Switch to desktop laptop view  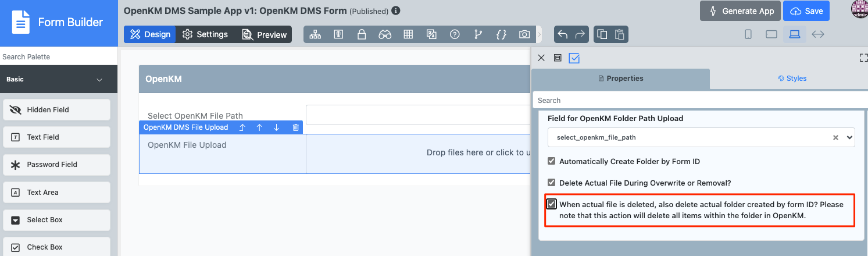click(794, 34)
